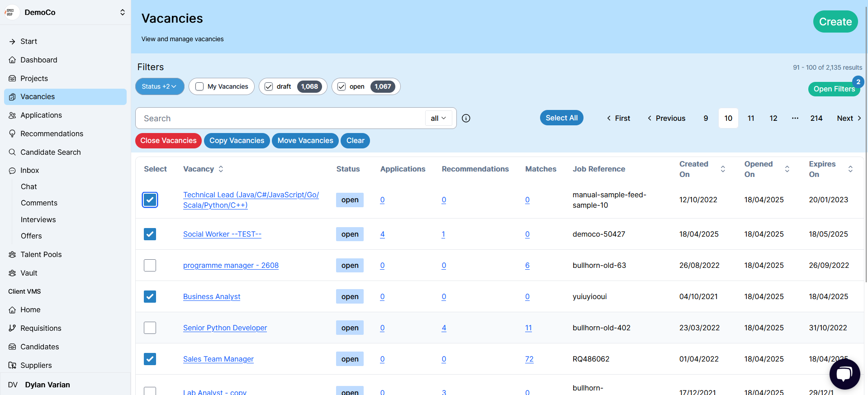Expand the Status +2 filter dropdown
The image size is (868, 395).
[160, 86]
